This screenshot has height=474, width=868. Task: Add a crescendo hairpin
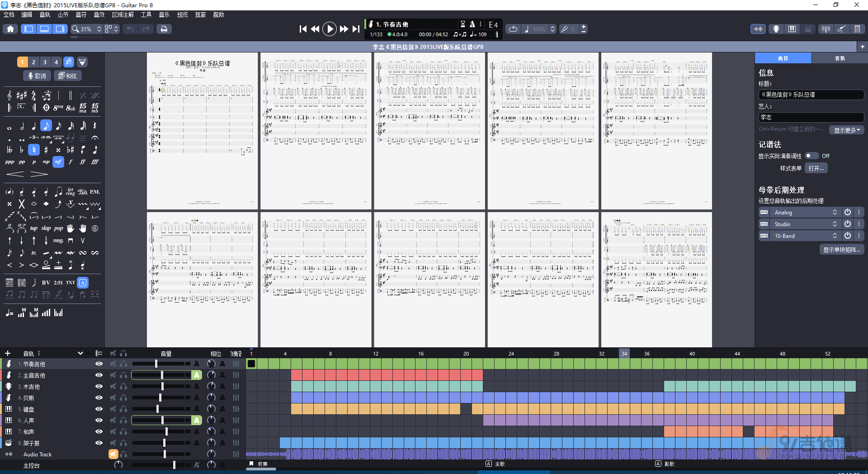(x=15, y=174)
